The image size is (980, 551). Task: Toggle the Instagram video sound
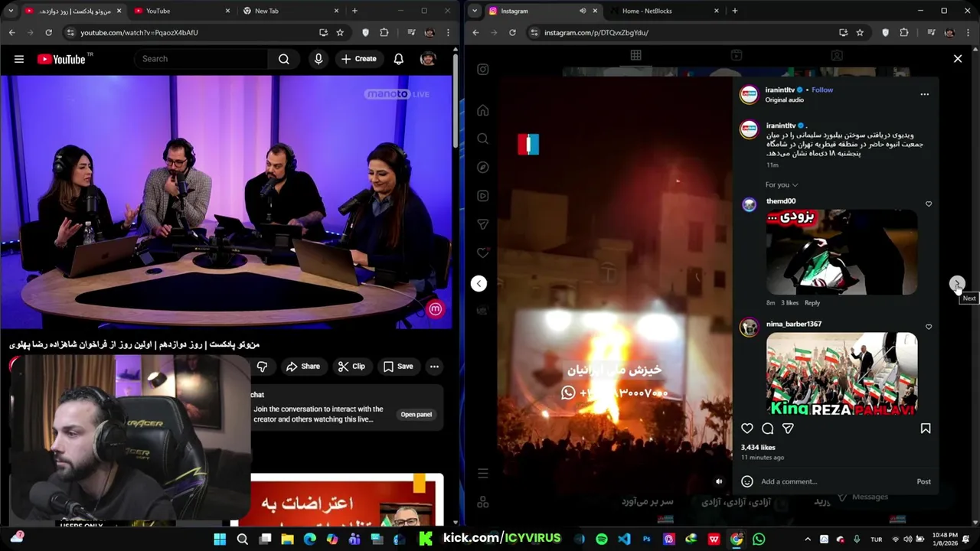pyautogui.click(x=718, y=481)
